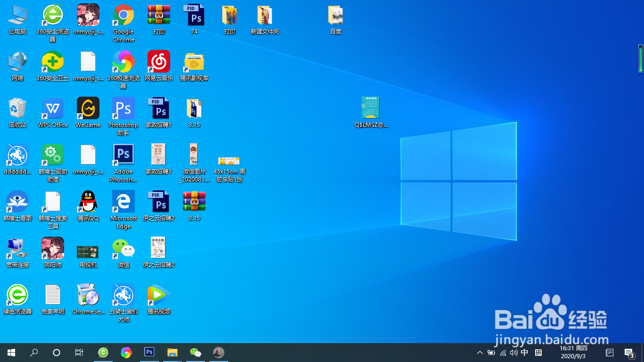Image resolution: width=644 pixels, height=362 pixels.
Task: Launch Microsoft Edge desktop shortcut
Action: [x=124, y=210]
